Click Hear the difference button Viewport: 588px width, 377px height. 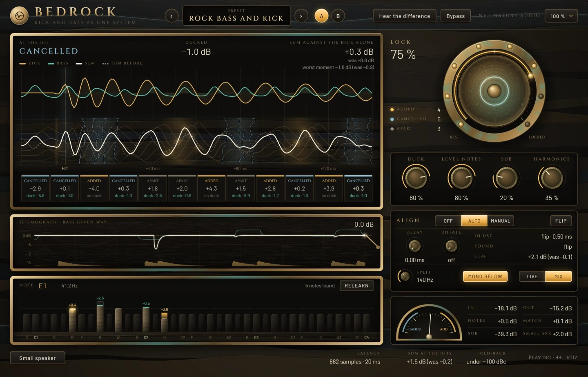click(x=405, y=16)
